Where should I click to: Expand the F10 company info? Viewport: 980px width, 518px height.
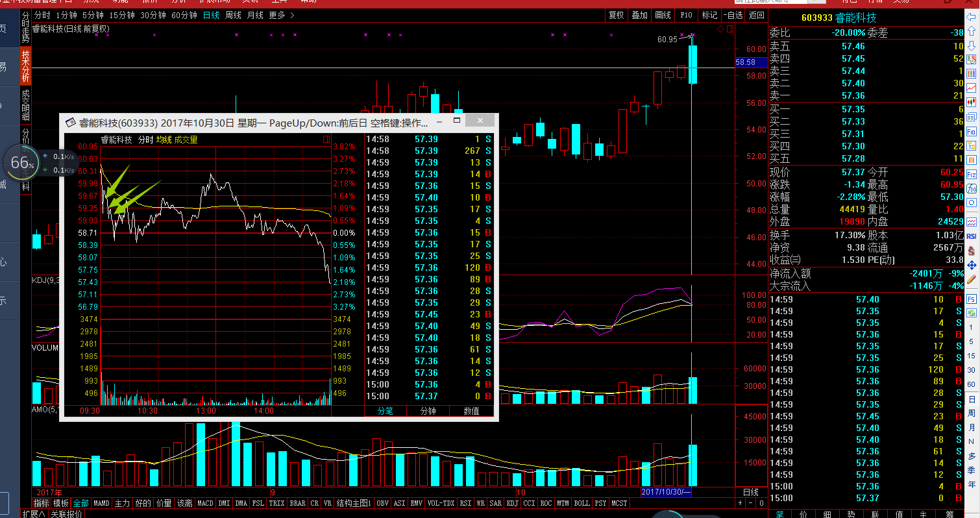click(687, 15)
